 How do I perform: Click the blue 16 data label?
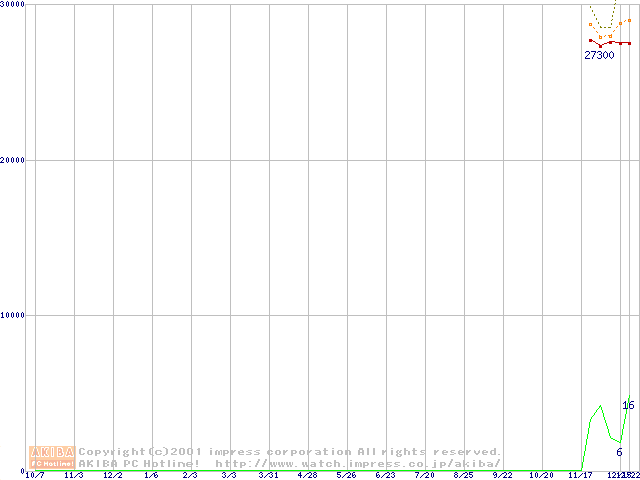628,405
